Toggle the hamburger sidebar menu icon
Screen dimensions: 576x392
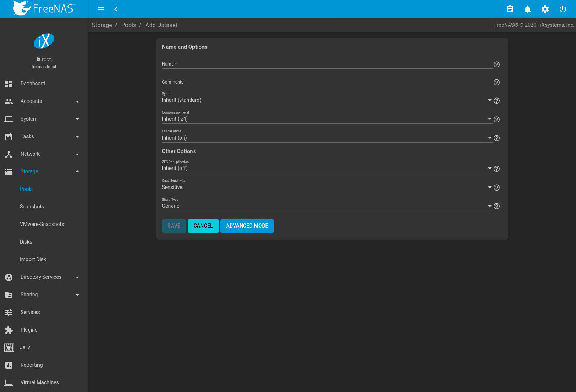(101, 9)
